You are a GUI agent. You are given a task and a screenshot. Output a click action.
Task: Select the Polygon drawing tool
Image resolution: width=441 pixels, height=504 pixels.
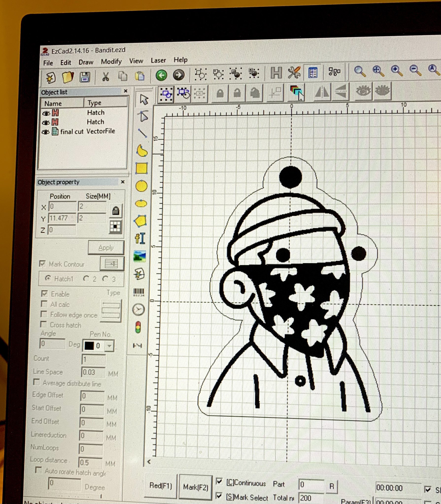(141, 221)
